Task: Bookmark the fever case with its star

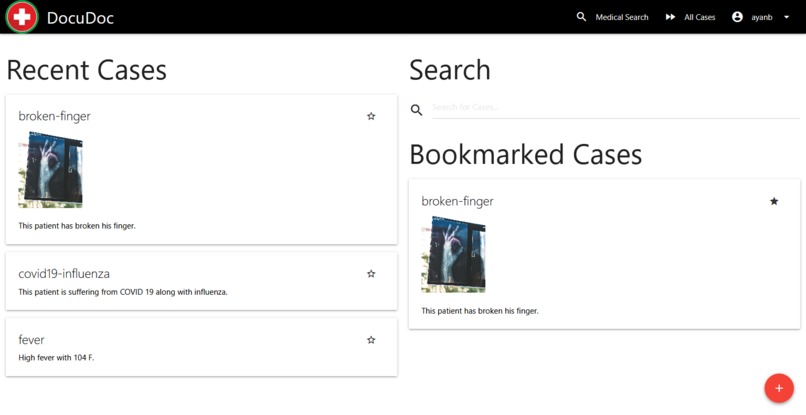Action: pyautogui.click(x=371, y=340)
